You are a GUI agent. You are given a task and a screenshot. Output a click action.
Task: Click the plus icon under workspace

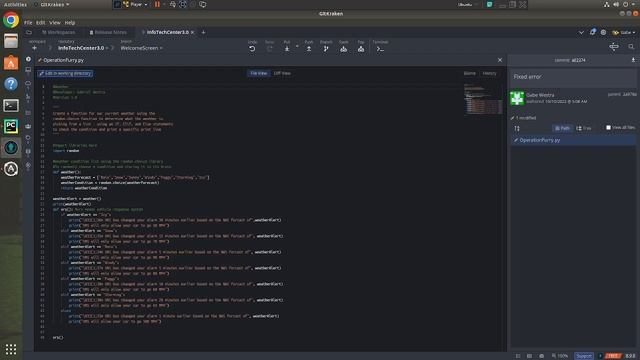click(x=34, y=48)
